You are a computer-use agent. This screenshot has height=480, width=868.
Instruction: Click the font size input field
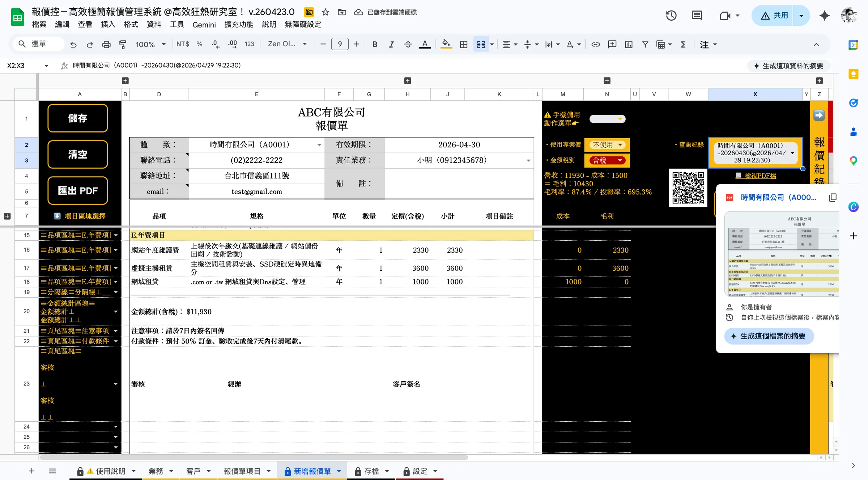340,44
